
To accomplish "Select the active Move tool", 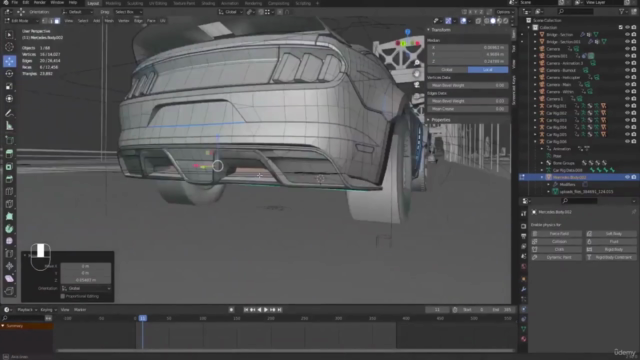I will pyautogui.click(x=9, y=61).
